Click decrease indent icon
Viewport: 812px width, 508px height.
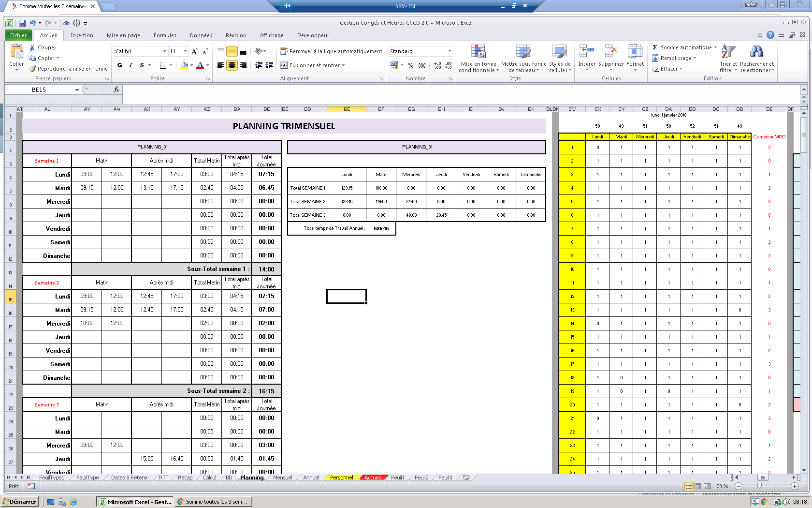259,65
